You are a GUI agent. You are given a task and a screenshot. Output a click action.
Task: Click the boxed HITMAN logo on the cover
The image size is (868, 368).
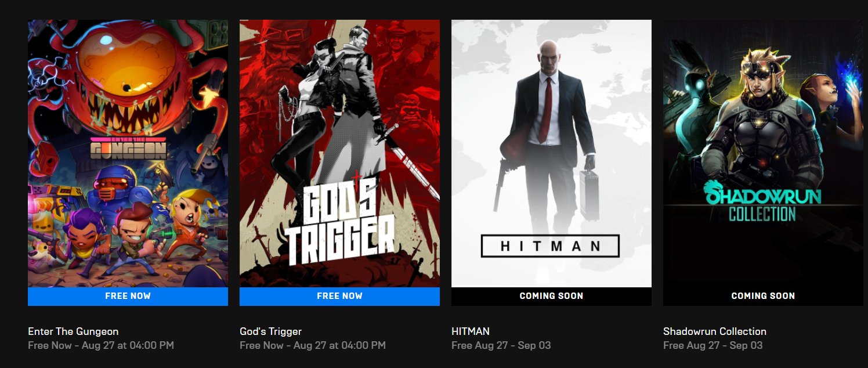tap(550, 246)
